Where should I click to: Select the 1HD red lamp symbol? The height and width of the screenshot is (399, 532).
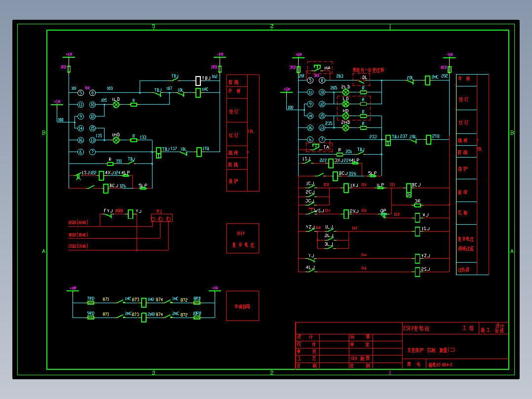(x=116, y=140)
